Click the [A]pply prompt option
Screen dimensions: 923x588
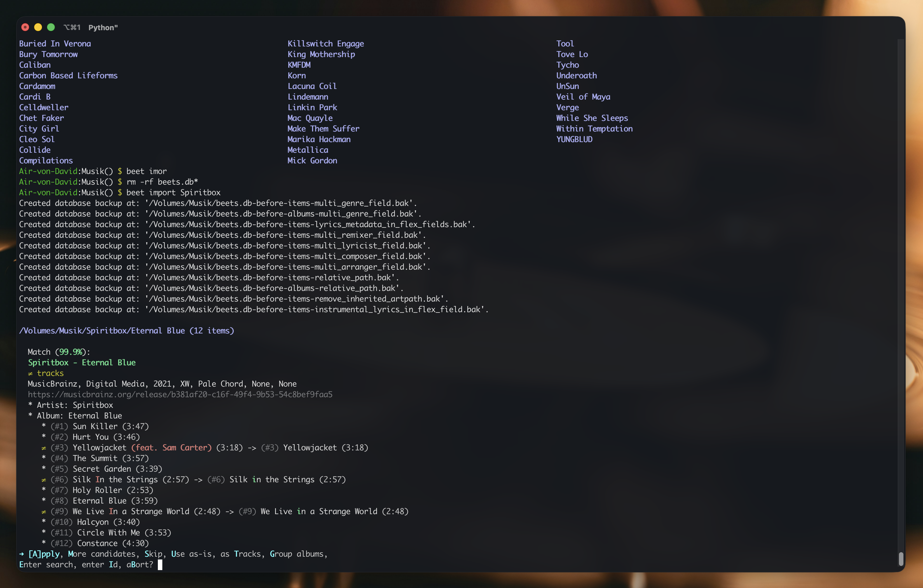point(44,554)
